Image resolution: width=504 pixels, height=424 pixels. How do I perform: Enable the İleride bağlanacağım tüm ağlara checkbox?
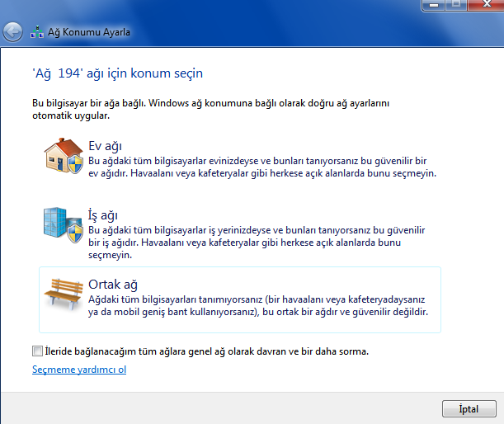click(x=37, y=351)
